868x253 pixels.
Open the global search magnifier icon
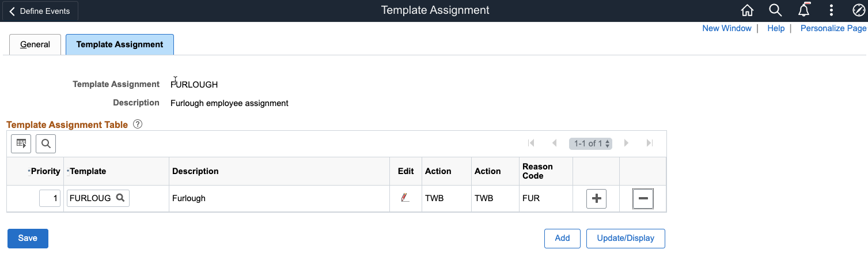tap(775, 10)
